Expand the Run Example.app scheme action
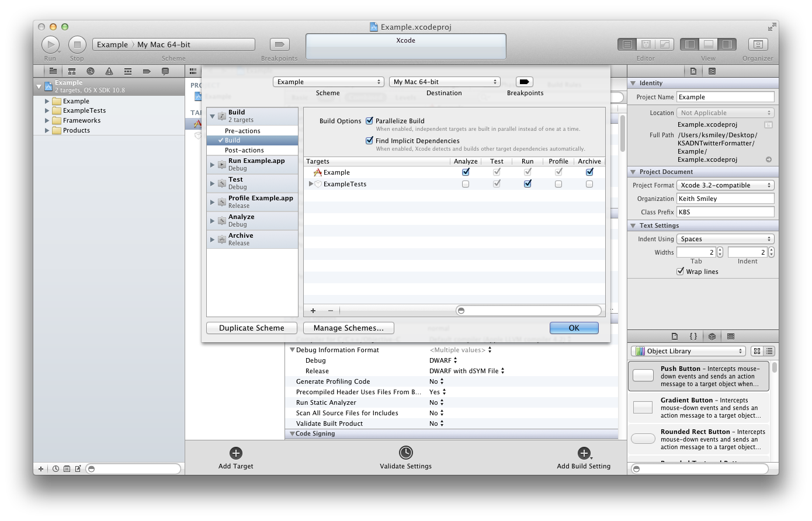 (x=212, y=165)
